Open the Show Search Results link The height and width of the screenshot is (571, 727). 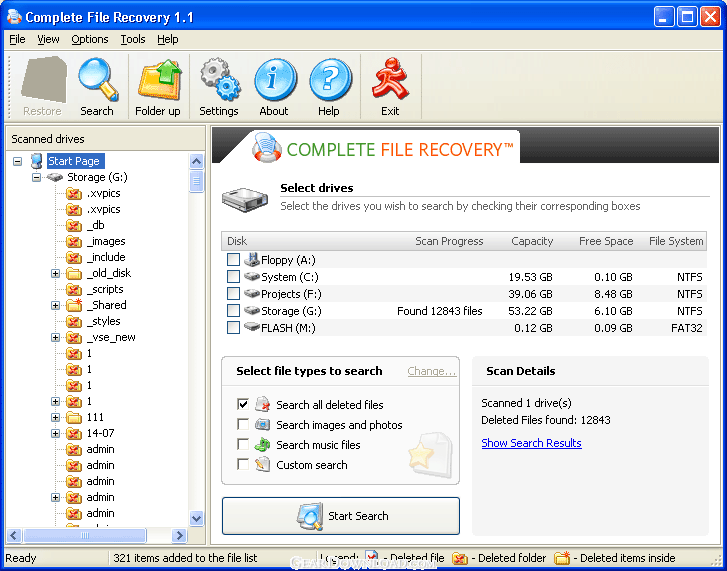point(531,443)
